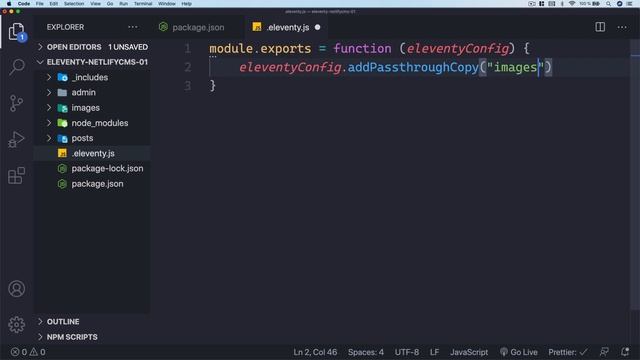Expand the node_modules folder
The height and width of the screenshot is (360, 640).
49,123
